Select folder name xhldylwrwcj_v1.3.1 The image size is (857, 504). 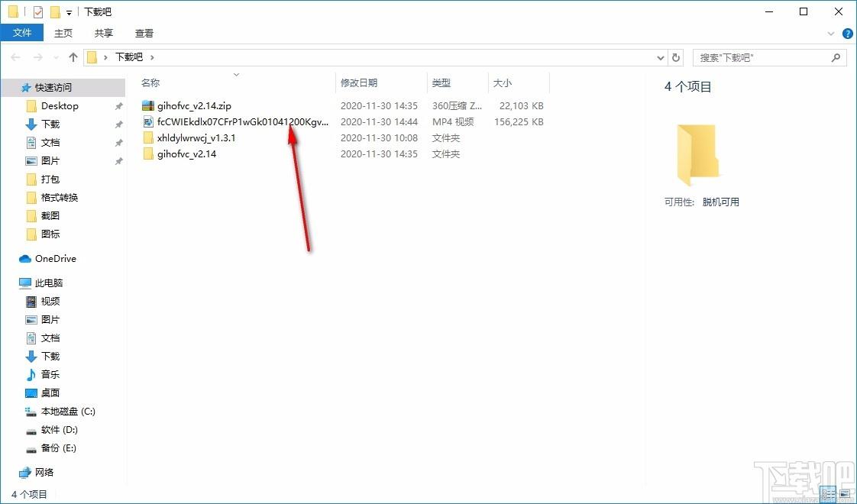click(x=196, y=137)
